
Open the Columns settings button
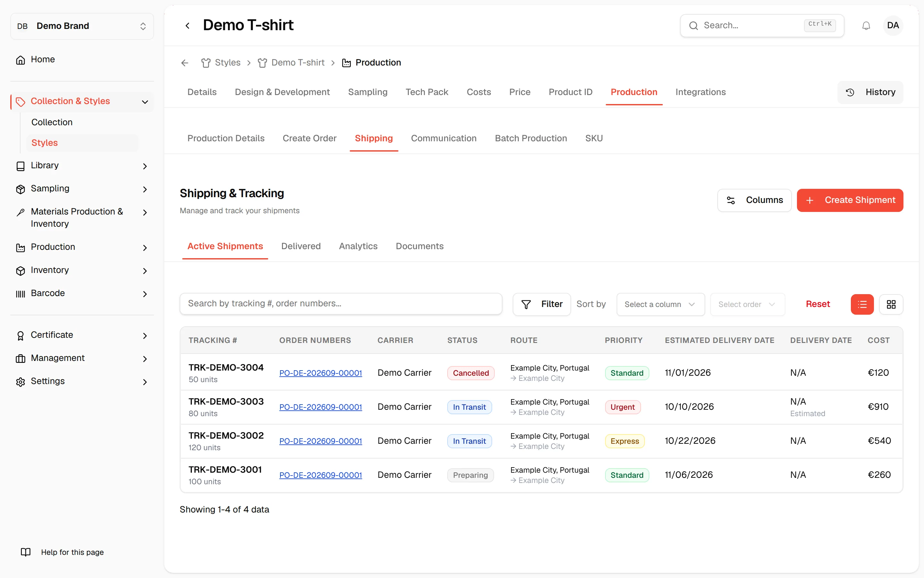pos(754,200)
